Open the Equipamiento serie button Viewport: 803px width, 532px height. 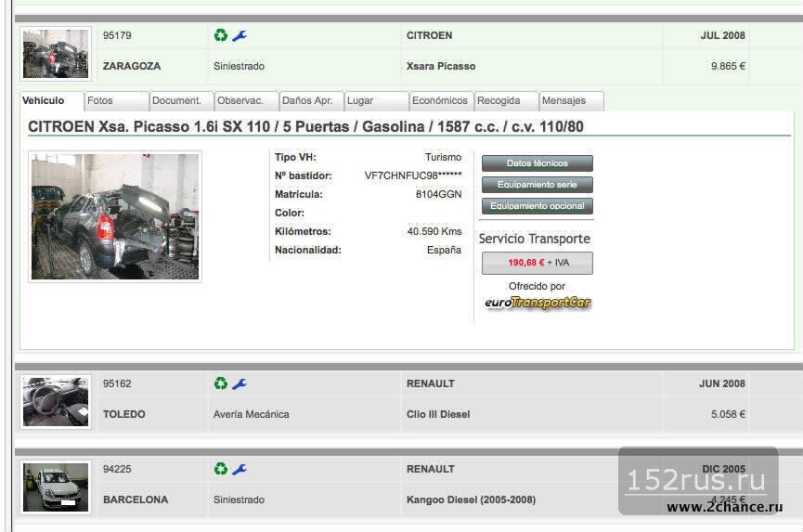537,185
